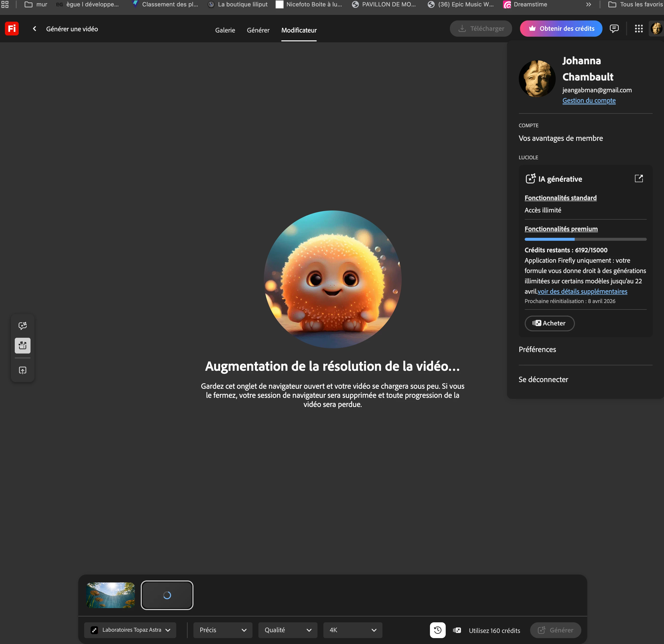Select the top AI chat icon in left toolbar

(x=23, y=326)
